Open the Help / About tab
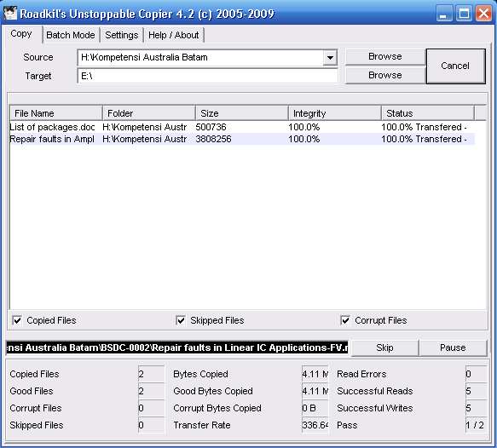497x448 pixels. 173,35
